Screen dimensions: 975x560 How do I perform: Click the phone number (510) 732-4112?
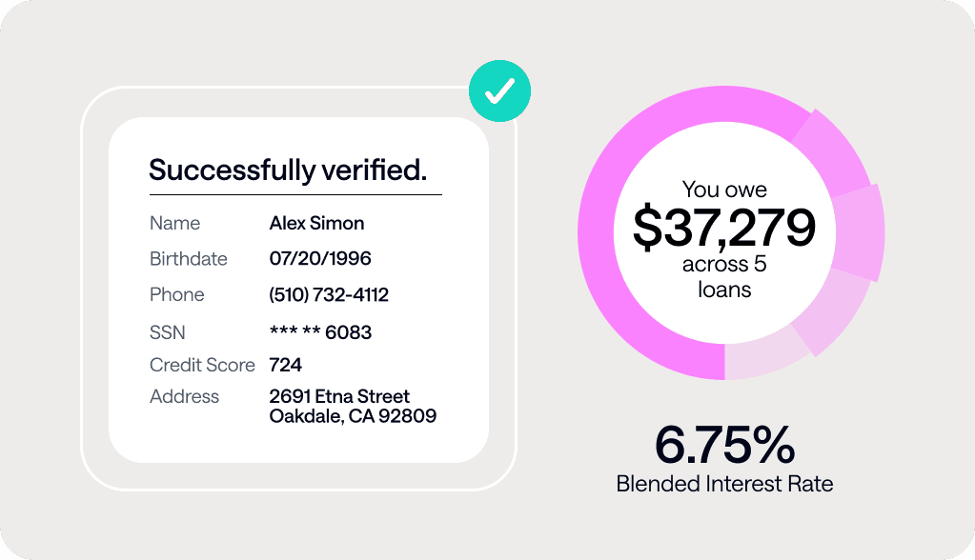coord(329,294)
